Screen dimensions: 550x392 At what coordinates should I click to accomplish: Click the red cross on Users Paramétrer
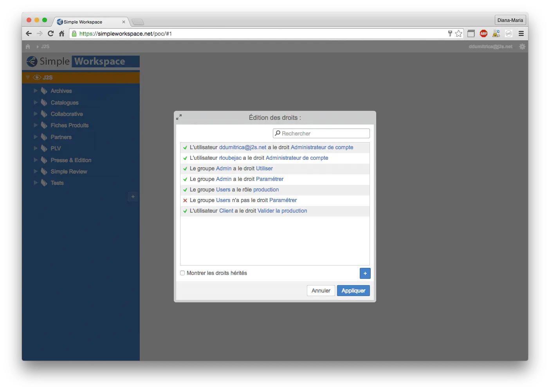185,201
